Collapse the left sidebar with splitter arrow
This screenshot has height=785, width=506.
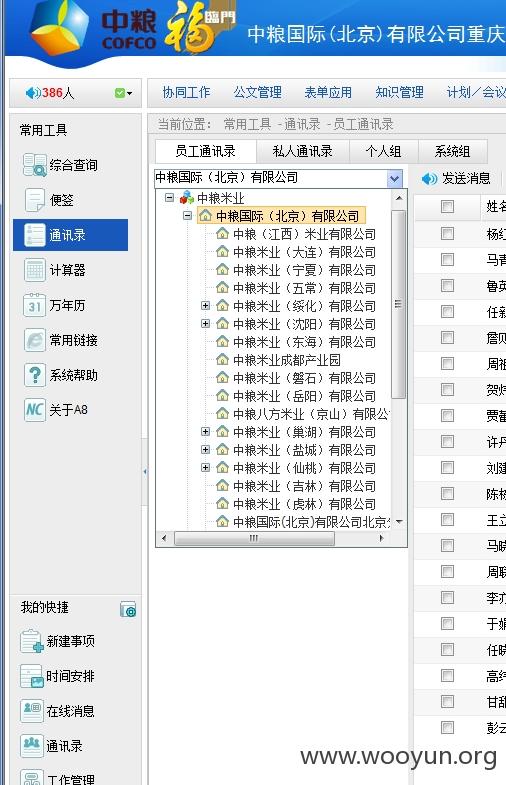[145, 472]
